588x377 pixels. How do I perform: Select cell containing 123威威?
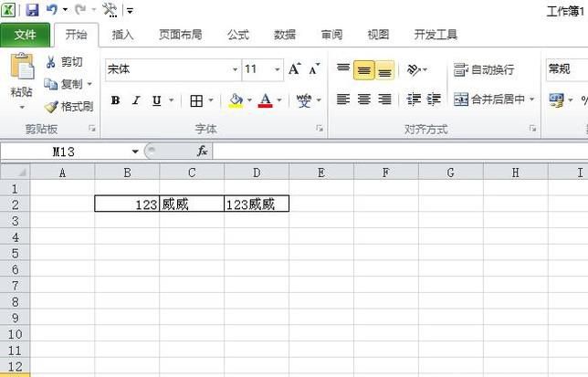(257, 204)
